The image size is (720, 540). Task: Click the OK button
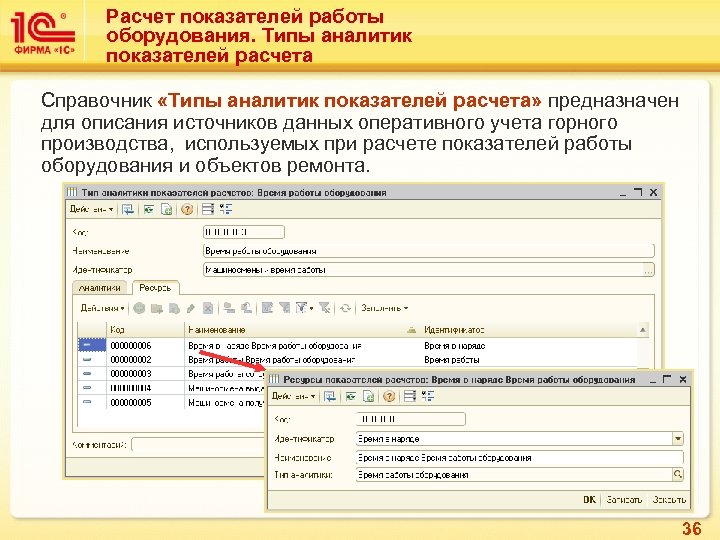tap(589, 499)
